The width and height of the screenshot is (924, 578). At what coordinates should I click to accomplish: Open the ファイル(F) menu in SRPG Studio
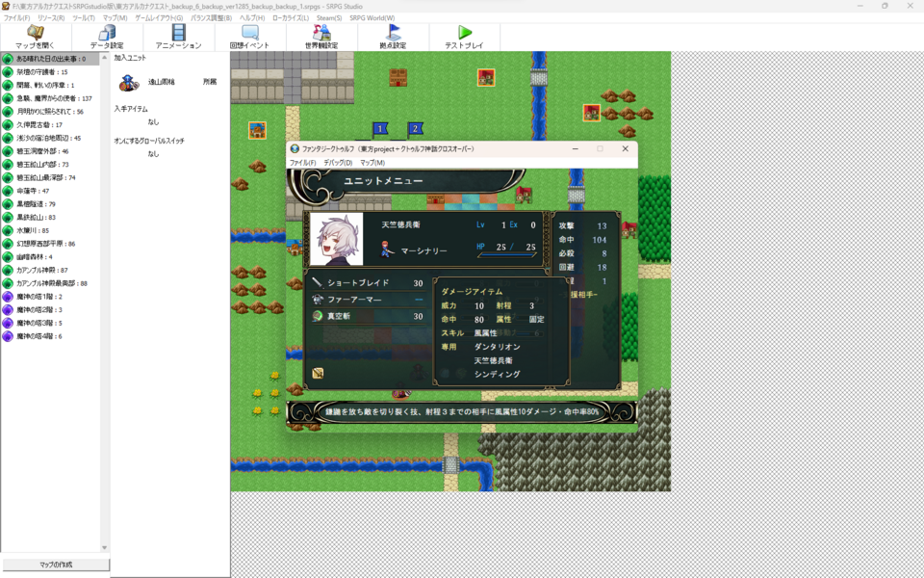[x=16, y=18]
